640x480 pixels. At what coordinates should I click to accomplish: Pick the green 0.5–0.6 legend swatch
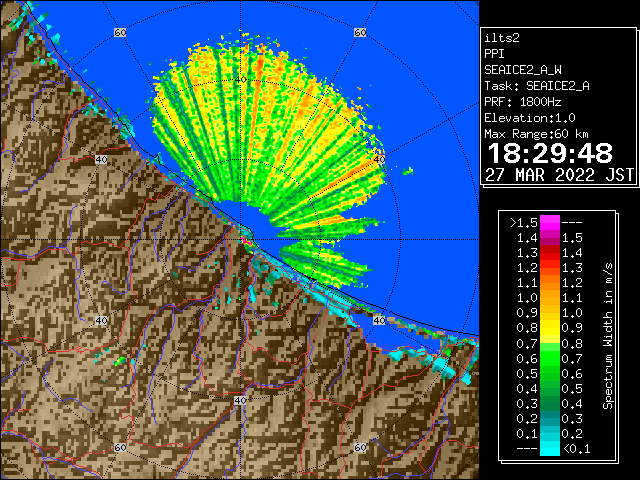coord(550,373)
